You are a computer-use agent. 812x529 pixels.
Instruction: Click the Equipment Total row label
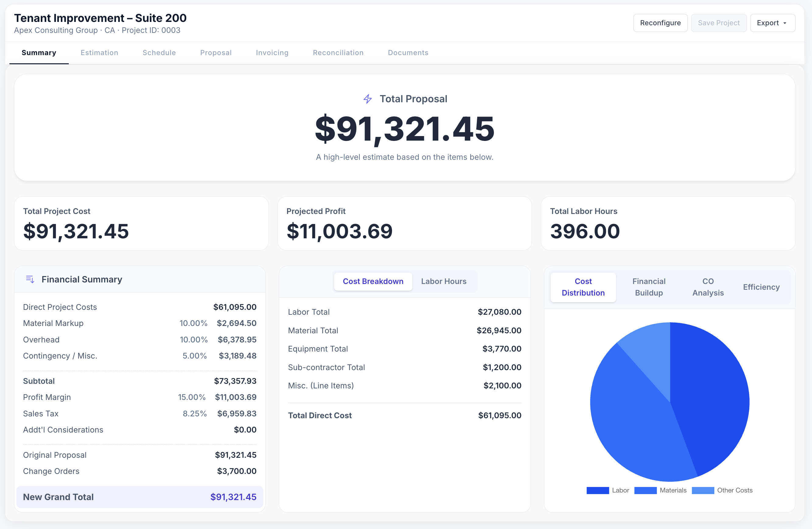pyautogui.click(x=318, y=349)
